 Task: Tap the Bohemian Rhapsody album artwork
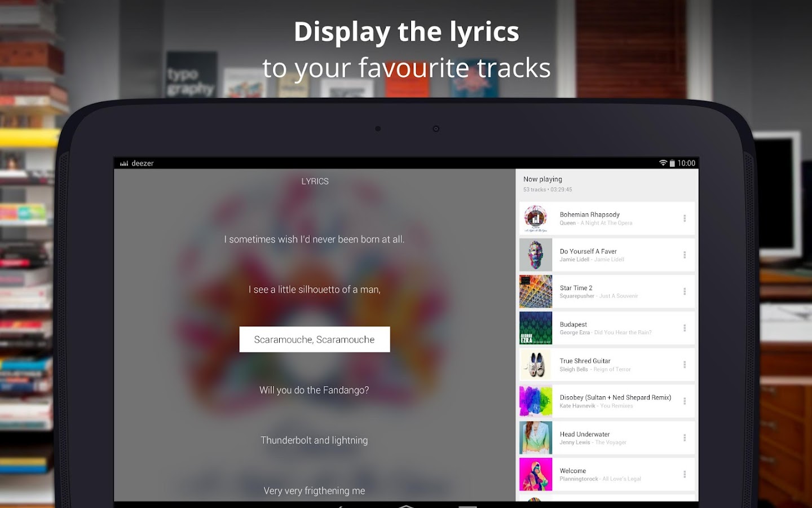tap(535, 218)
